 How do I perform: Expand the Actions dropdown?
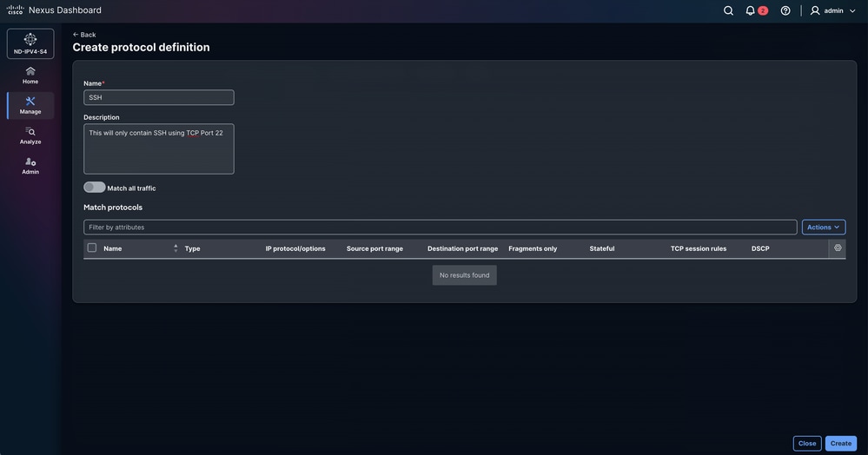click(x=823, y=227)
